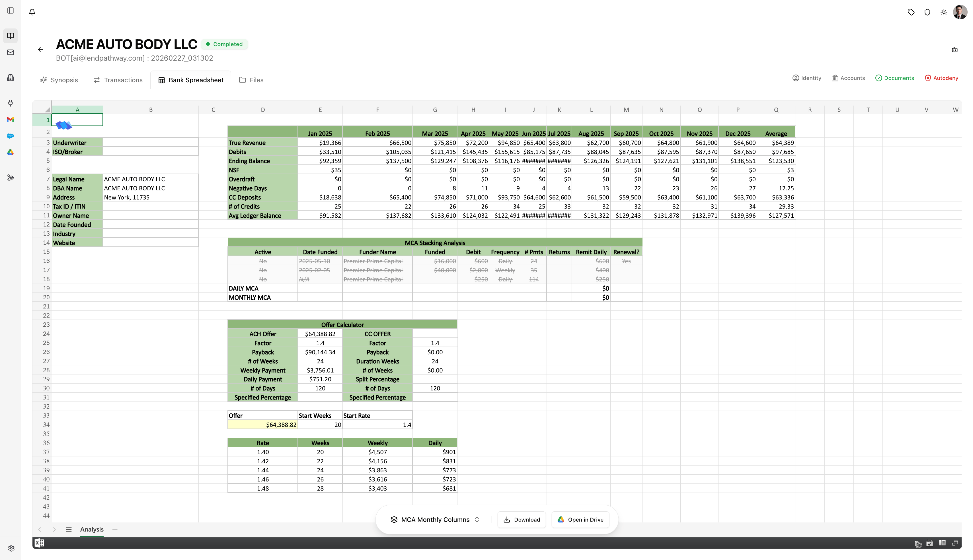Image resolution: width=973 pixels, height=560 pixels.
Task: Open the Salesforce integration icon
Action: point(10,136)
